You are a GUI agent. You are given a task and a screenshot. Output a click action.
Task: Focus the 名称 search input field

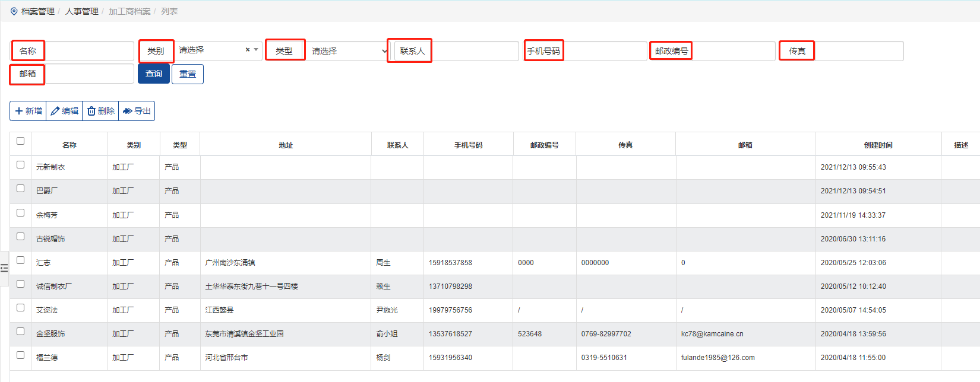(89, 51)
